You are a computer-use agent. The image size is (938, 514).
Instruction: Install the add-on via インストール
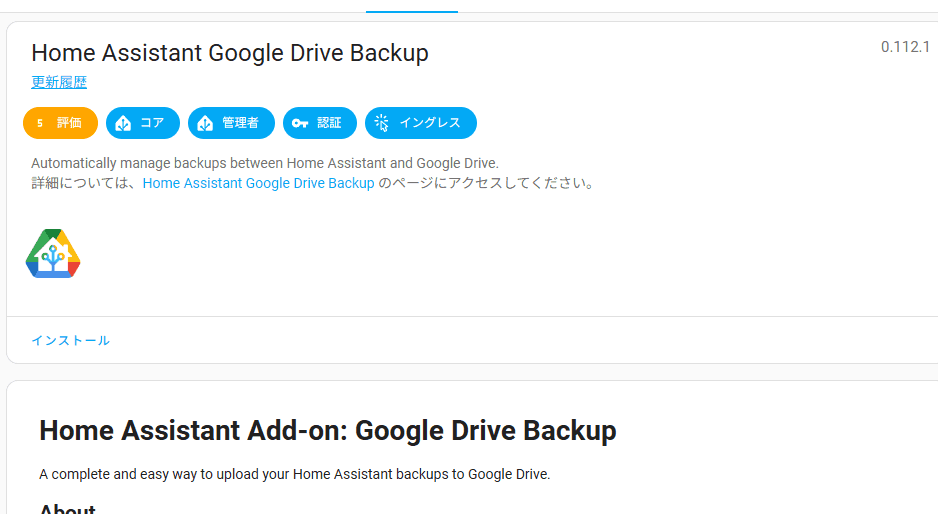pyautogui.click(x=71, y=340)
